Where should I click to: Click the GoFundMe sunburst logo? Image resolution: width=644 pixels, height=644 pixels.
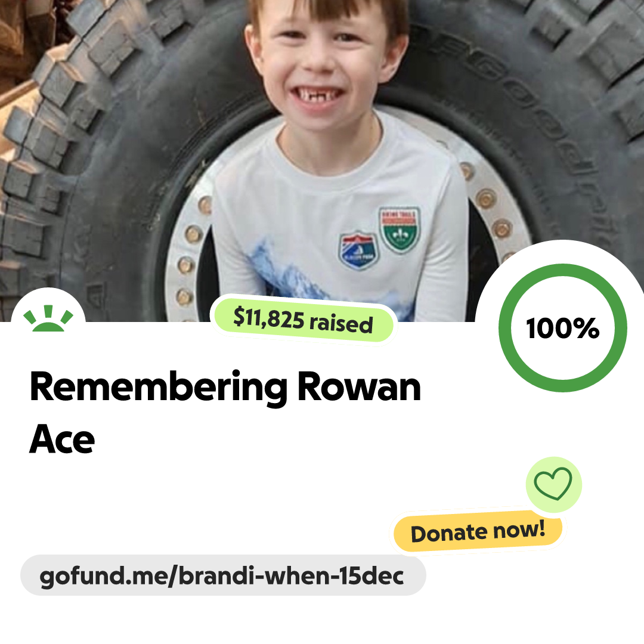pyautogui.click(x=48, y=318)
